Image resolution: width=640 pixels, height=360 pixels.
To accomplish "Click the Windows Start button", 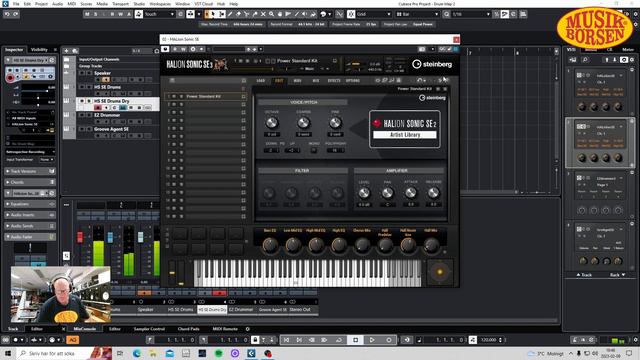I will [x=8, y=353].
